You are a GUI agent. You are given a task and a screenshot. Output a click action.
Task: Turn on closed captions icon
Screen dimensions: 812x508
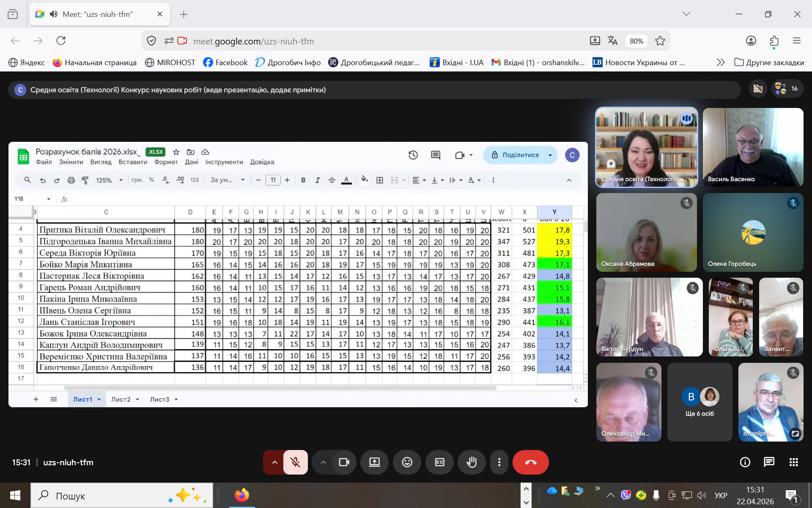(x=439, y=462)
